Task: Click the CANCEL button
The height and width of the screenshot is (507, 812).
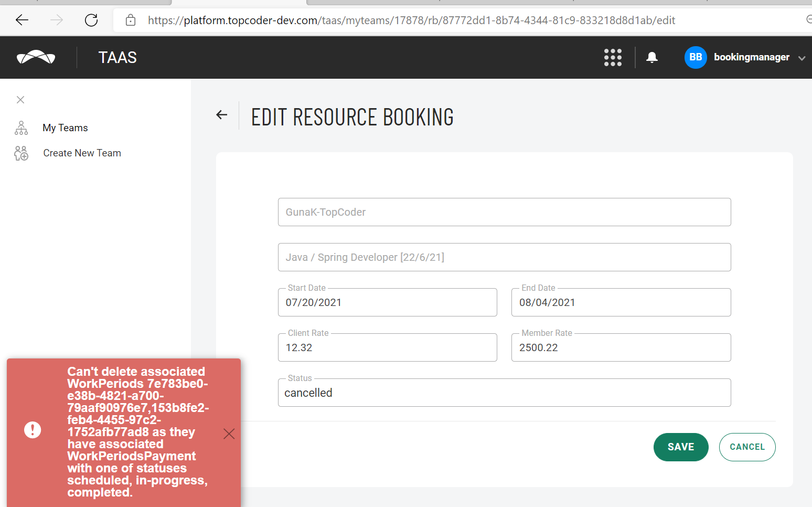Action: click(x=747, y=447)
